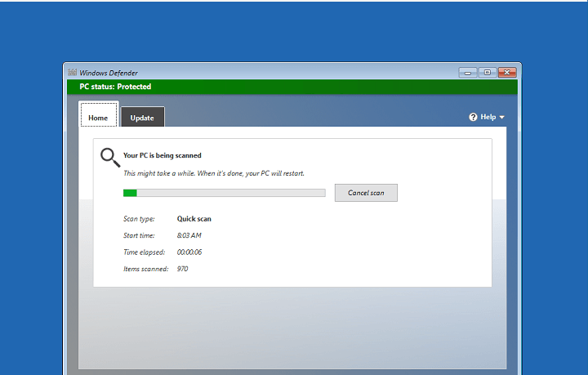Viewport: 588px width, 375px height.
Task: Click the items scanned count '970'
Action: (183, 269)
